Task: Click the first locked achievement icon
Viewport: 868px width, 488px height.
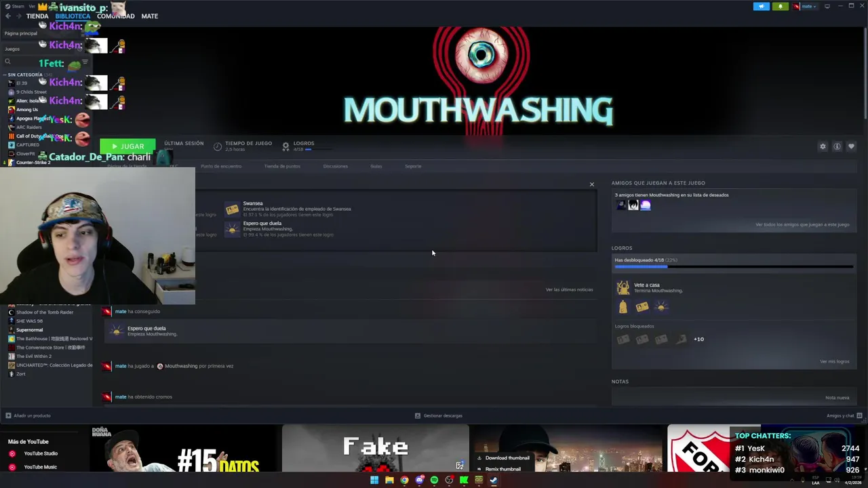Action: pyautogui.click(x=623, y=340)
